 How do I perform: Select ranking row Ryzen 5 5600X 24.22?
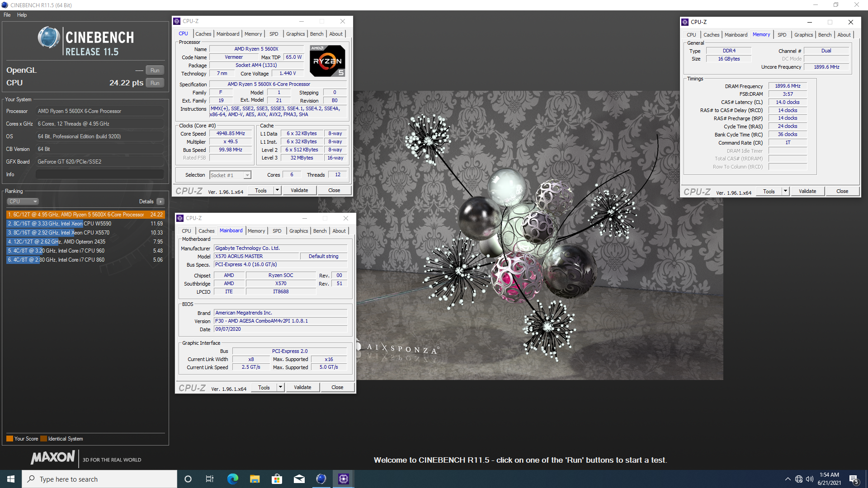pos(85,215)
